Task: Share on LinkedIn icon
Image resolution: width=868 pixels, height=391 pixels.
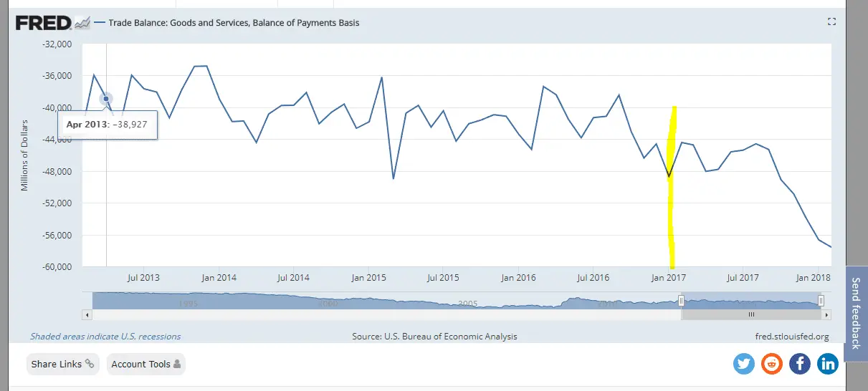Action: (828, 364)
